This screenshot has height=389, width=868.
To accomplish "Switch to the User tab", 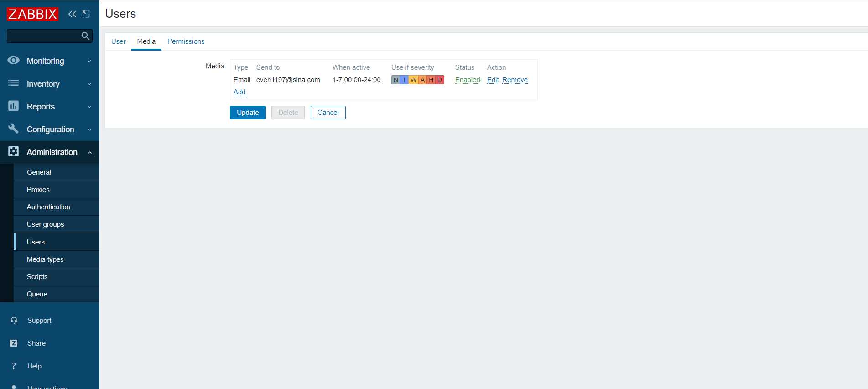I will (x=118, y=41).
